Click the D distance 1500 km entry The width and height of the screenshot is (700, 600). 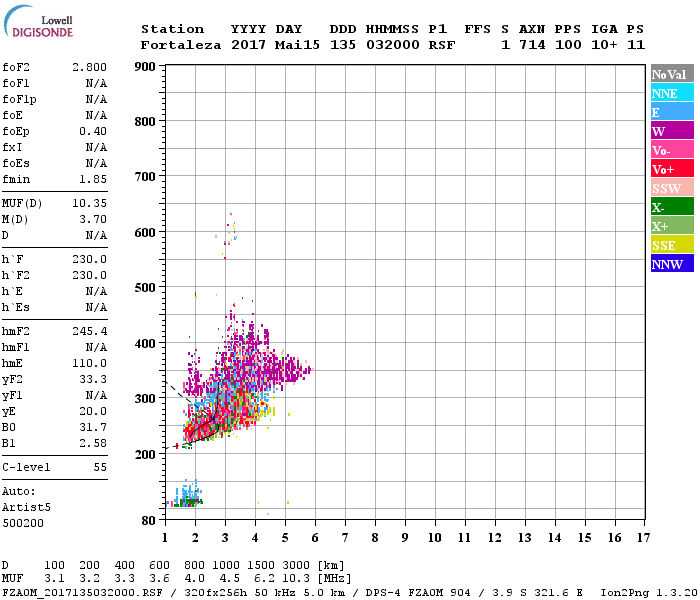pos(261,565)
